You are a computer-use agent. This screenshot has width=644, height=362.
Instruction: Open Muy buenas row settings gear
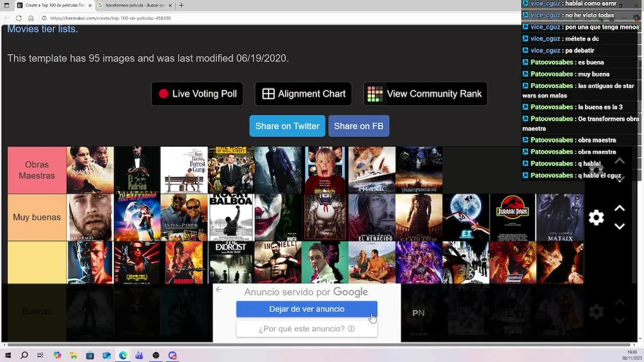[596, 218]
